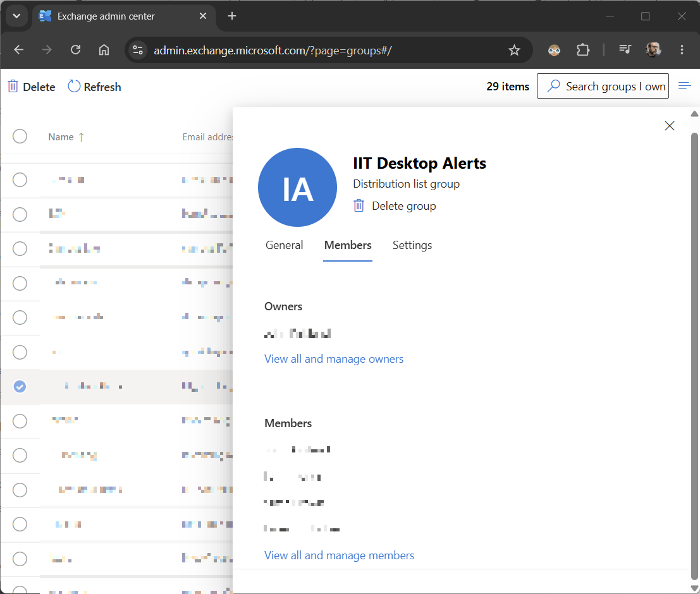
Task: Click the scroll up arrow of the panel scrollbar
Action: pos(694,114)
